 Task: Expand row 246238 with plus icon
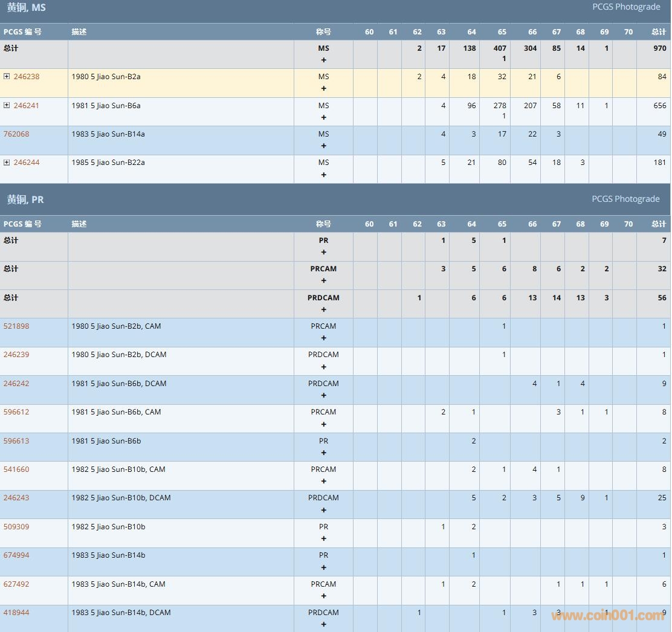[x=7, y=77]
